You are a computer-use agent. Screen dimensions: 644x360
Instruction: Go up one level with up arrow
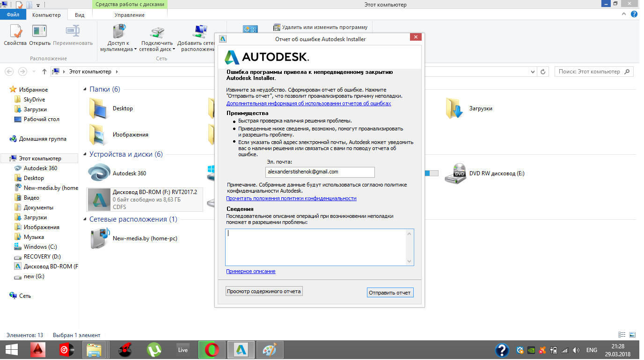tap(44, 72)
